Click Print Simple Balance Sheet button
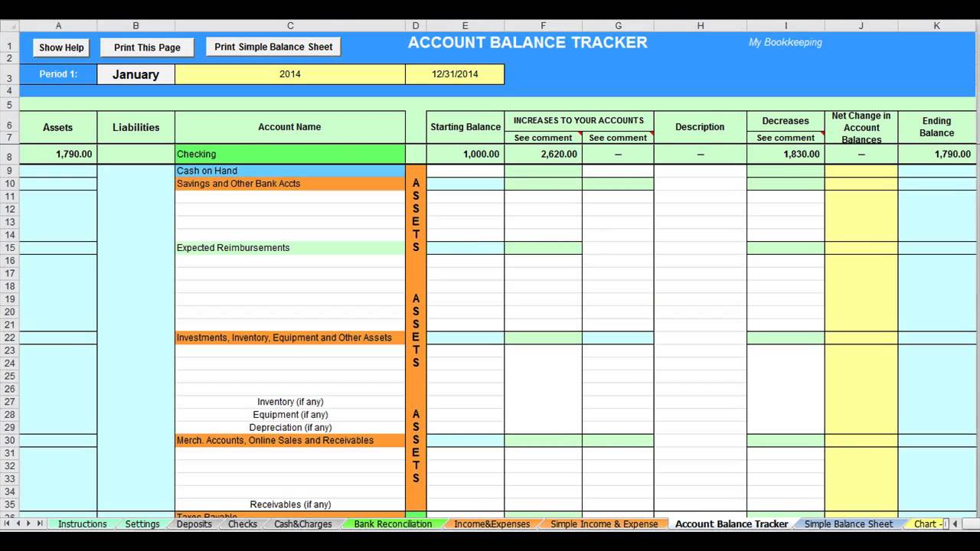 (x=273, y=47)
